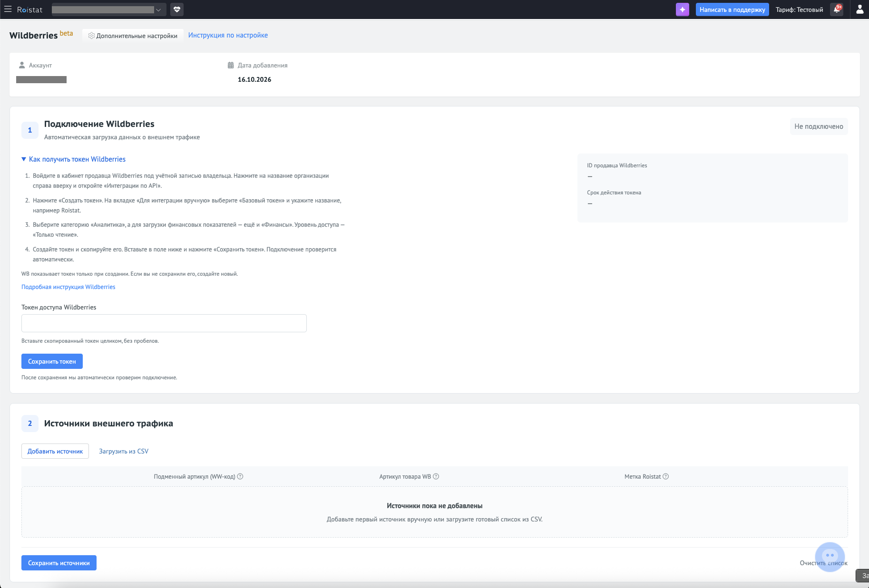Image resolution: width=869 pixels, height=588 pixels.
Task: Click Сохранить токен button
Action: (52, 361)
